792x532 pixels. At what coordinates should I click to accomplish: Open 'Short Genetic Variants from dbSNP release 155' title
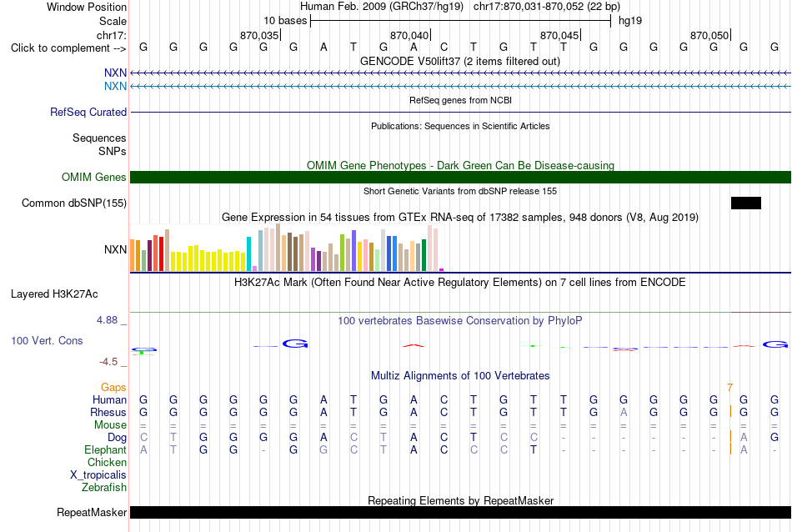(460, 192)
